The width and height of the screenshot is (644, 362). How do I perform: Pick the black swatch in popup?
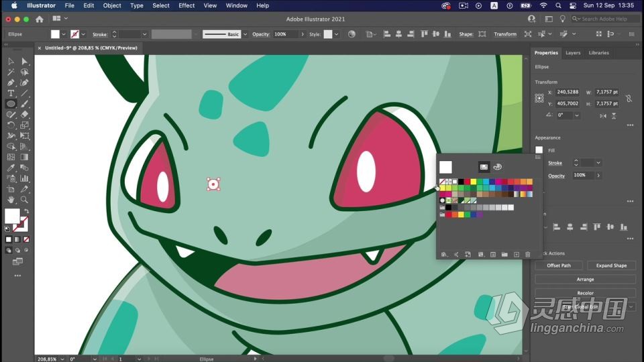pos(461,182)
